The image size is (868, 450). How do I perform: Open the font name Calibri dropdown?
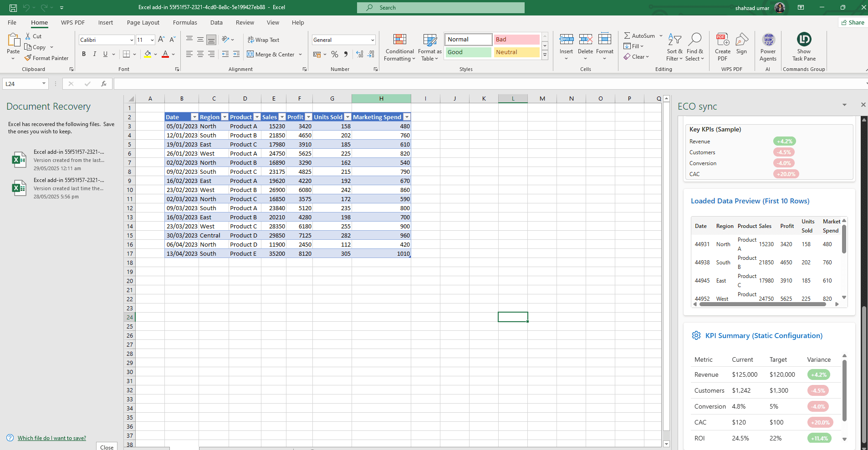point(132,40)
